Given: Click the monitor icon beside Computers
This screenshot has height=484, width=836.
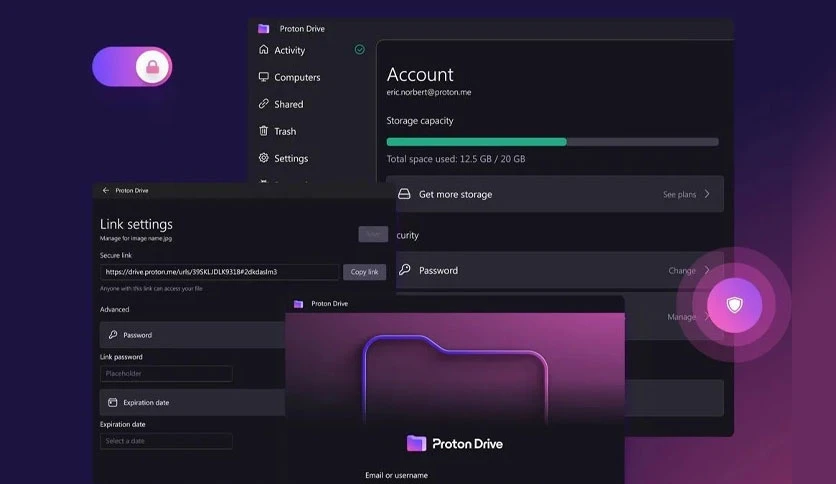Looking at the screenshot, I should click(x=263, y=77).
